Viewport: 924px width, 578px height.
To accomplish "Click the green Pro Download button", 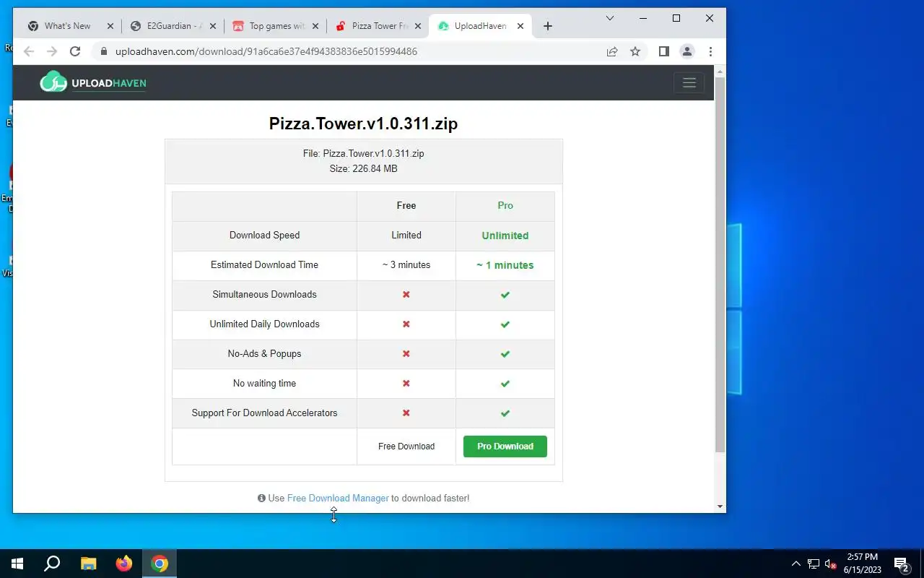I will click(x=505, y=447).
